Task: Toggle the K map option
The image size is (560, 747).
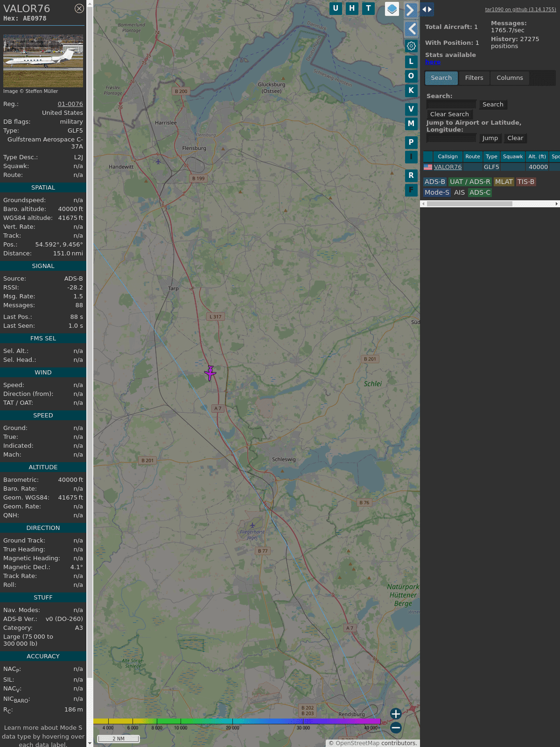Action: tap(411, 91)
